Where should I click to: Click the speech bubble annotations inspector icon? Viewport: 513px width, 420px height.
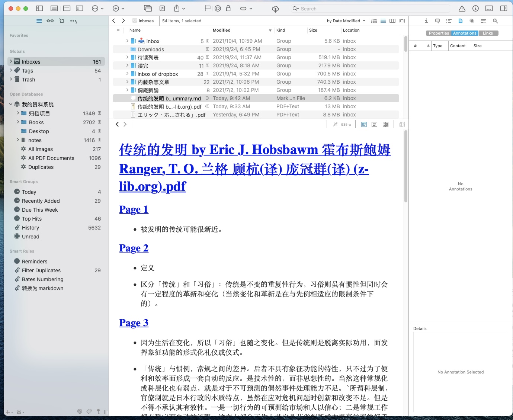(x=437, y=21)
